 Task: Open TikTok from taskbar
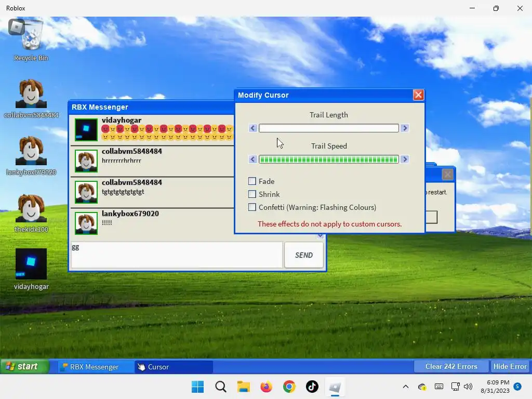pyautogui.click(x=312, y=387)
